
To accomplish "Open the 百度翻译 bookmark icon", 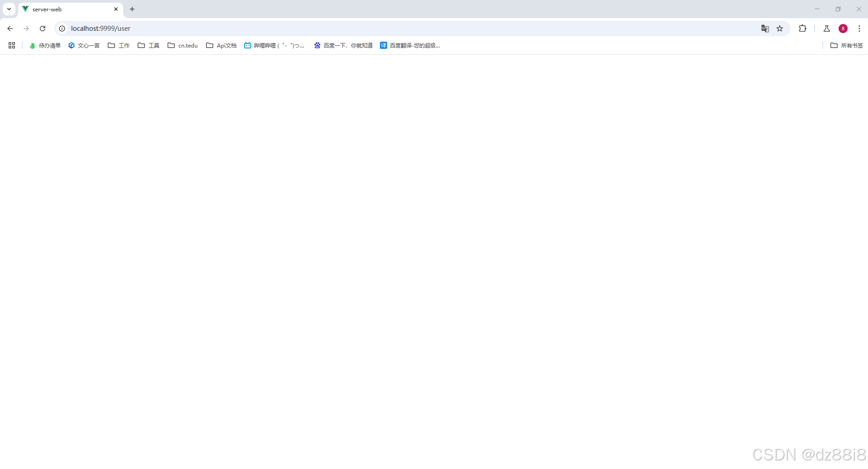I will point(383,45).
